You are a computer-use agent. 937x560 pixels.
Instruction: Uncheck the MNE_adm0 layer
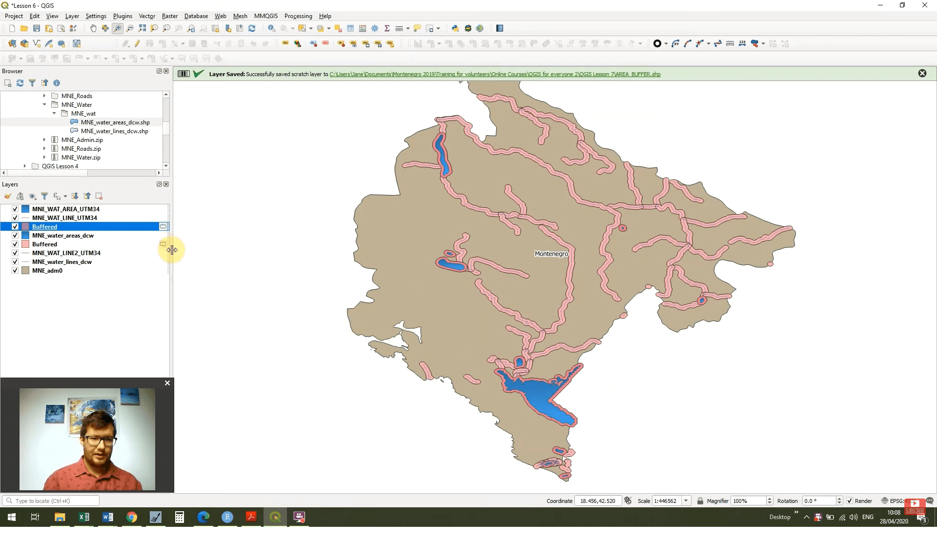click(x=15, y=270)
